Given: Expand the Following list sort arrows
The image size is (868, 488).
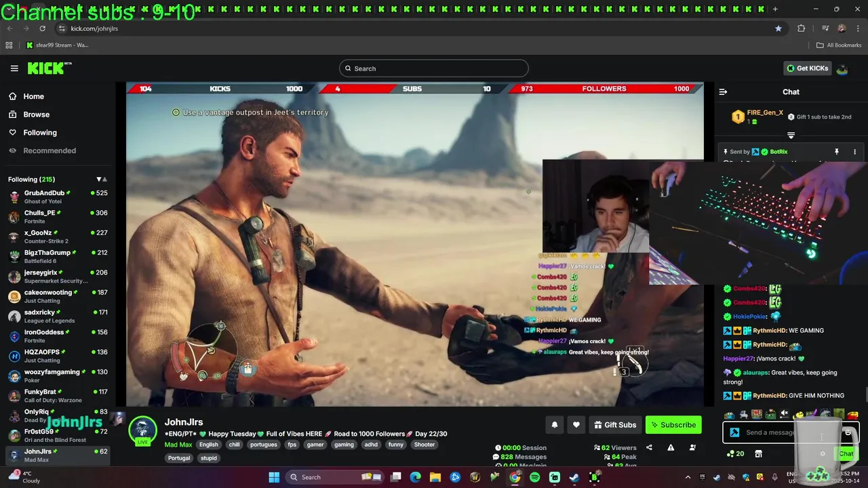Looking at the screenshot, I should point(102,180).
